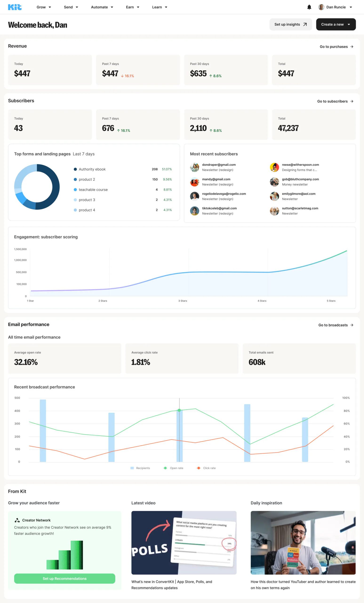The height and width of the screenshot is (603, 364).
Task: Toggle the Recipients legend item
Action: tap(140, 468)
